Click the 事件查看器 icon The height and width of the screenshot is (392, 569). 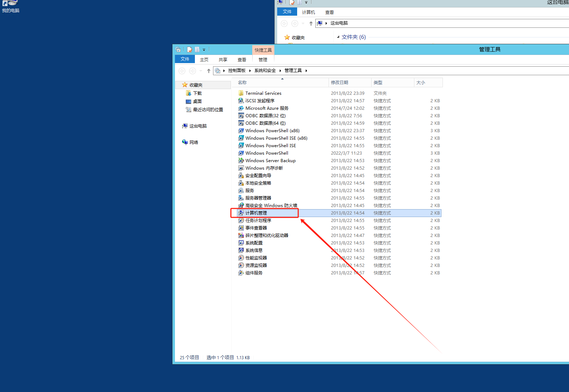(241, 228)
